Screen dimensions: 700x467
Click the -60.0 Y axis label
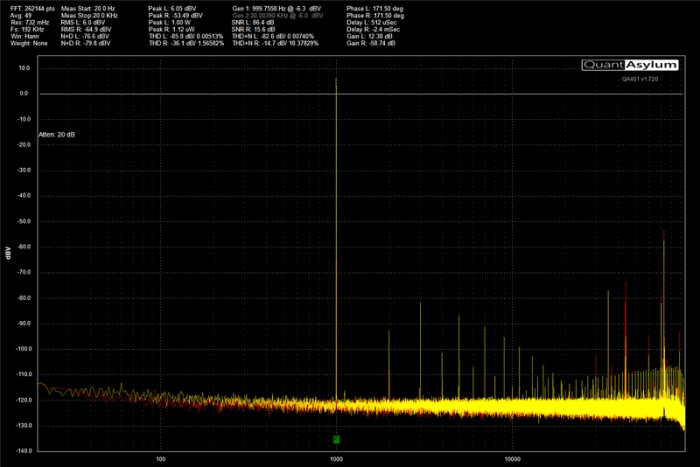(23, 246)
